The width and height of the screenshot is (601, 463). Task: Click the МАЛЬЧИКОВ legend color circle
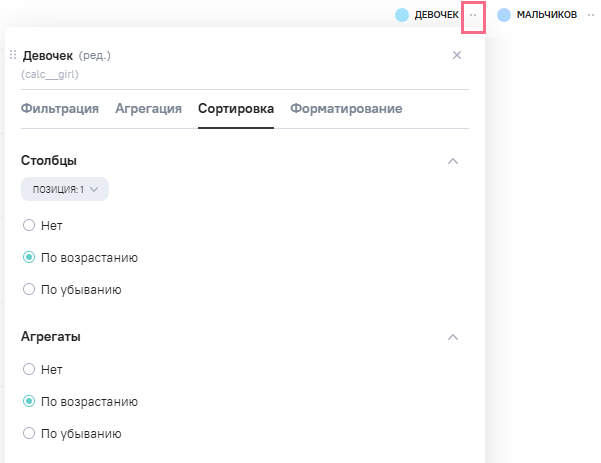pyautogui.click(x=504, y=15)
